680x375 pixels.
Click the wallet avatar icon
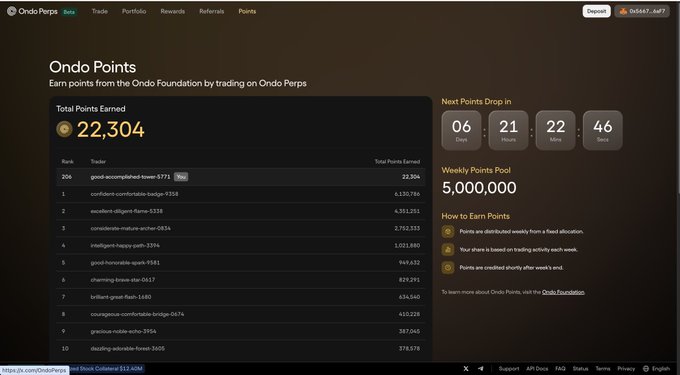tap(623, 11)
